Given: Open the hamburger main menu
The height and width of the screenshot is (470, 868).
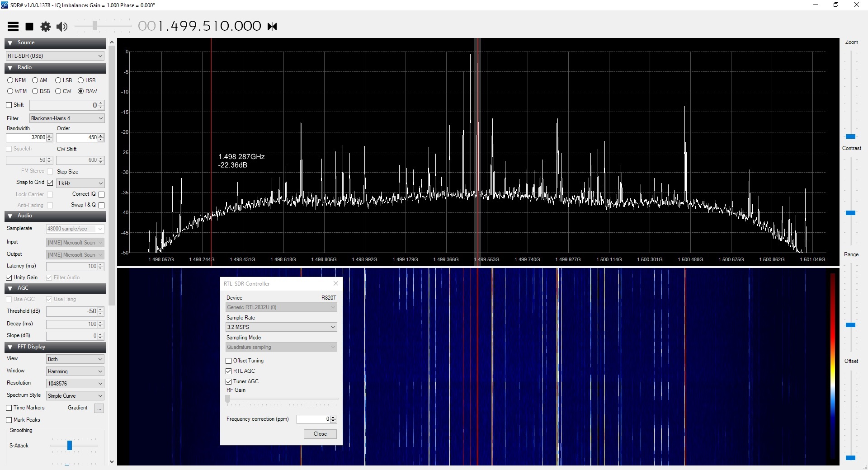Looking at the screenshot, I should point(13,27).
